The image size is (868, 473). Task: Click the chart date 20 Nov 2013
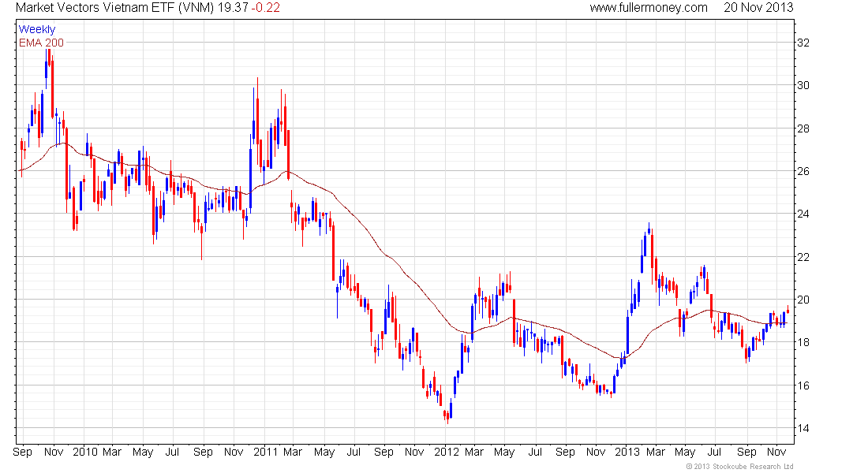(x=758, y=8)
